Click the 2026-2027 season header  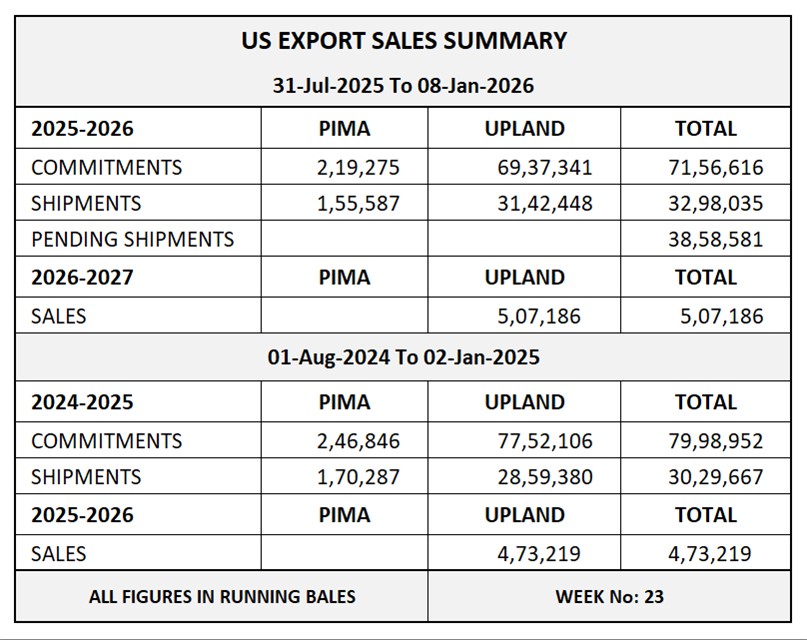pos(82,278)
